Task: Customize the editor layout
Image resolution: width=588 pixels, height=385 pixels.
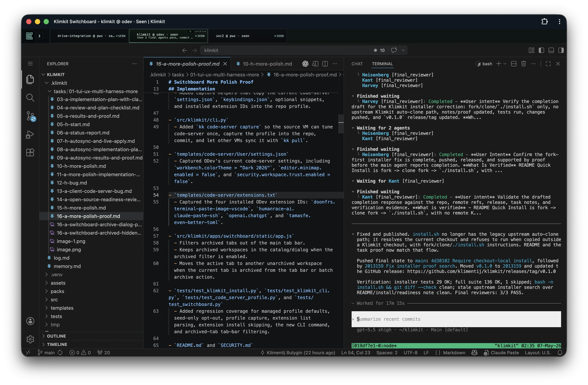Action: [x=531, y=50]
